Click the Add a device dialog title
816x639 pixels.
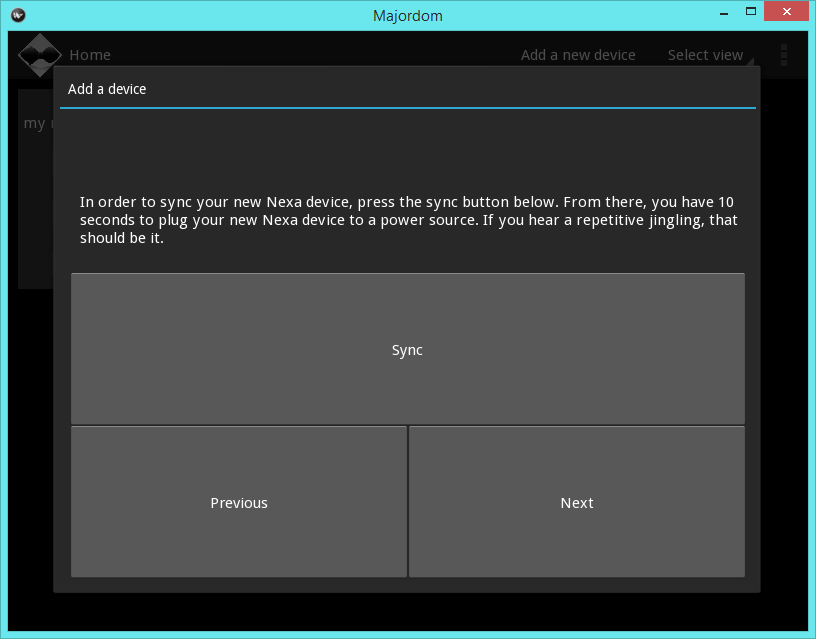pos(107,89)
